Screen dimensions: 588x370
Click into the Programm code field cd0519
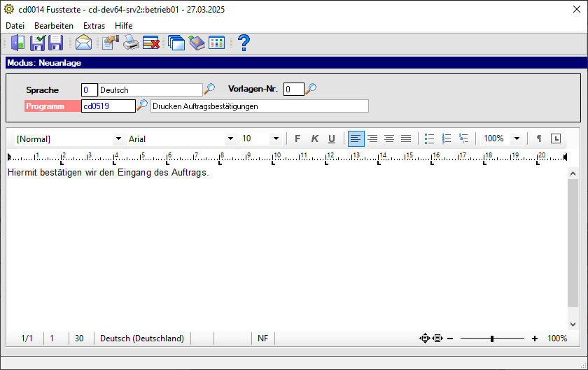[108, 106]
